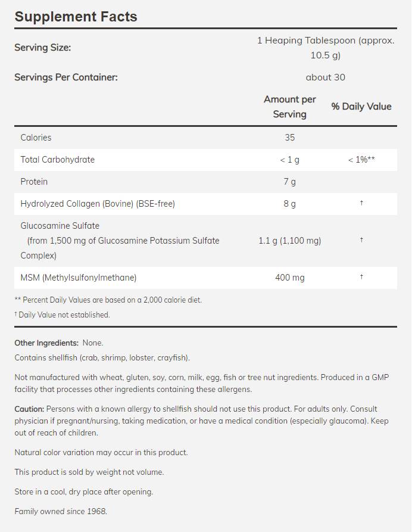Viewport: 412px width, 532px height.
Task: Click the '< 1%**' daily value
Action: [361, 160]
